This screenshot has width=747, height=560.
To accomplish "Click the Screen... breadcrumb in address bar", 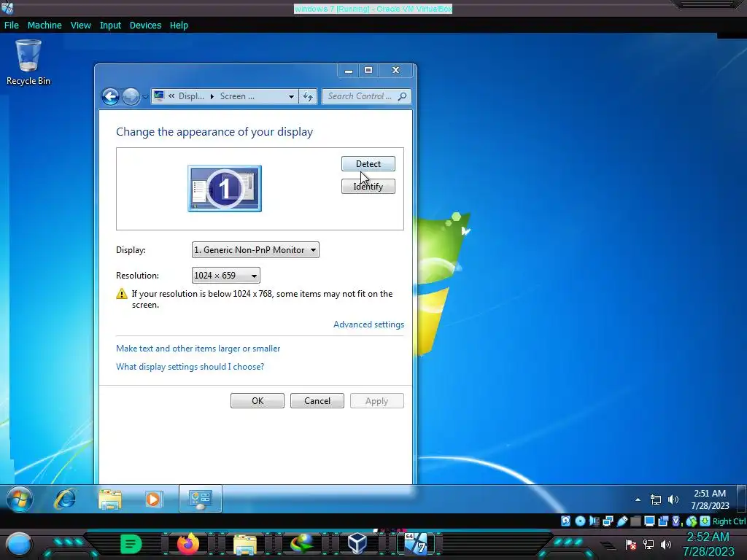I will click(x=237, y=96).
